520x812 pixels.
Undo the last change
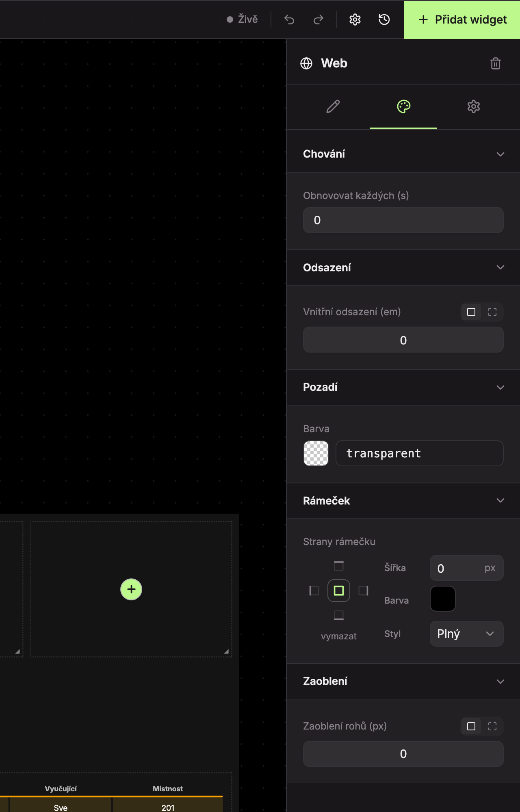tap(289, 19)
